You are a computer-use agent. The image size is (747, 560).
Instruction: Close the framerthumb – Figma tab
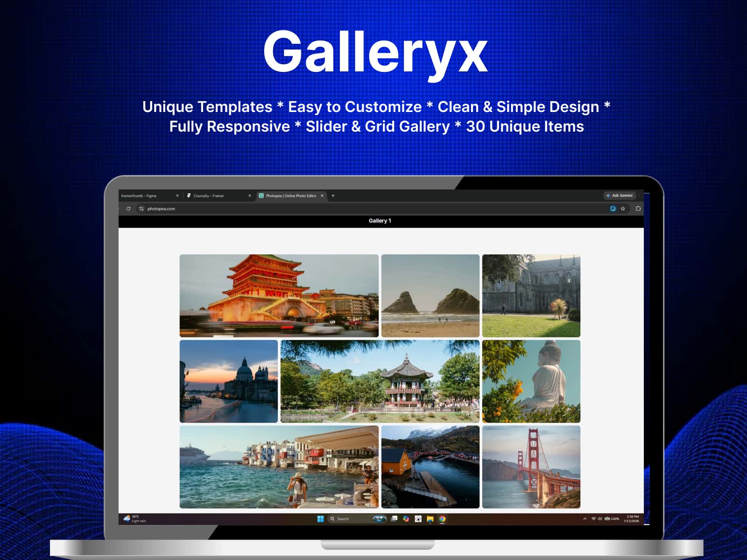(x=177, y=196)
